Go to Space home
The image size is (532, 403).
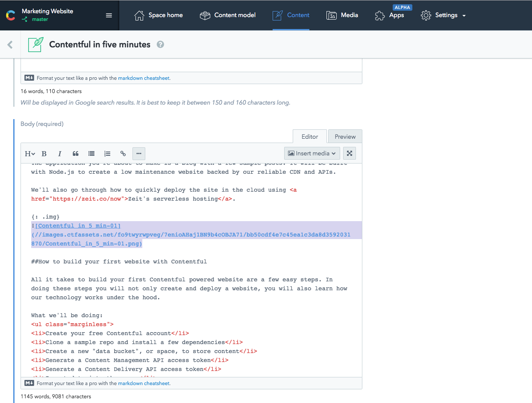[159, 15]
